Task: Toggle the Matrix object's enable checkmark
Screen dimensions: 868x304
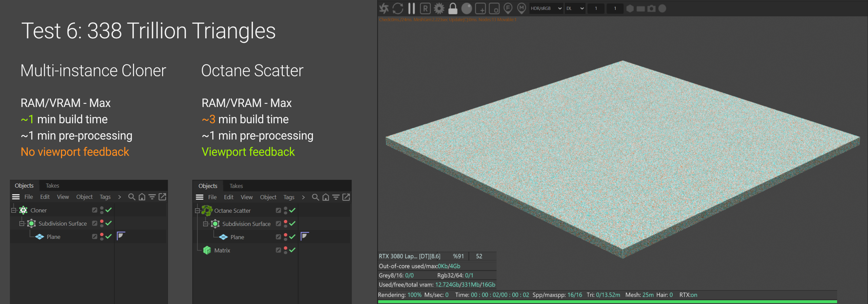Action: pos(292,250)
